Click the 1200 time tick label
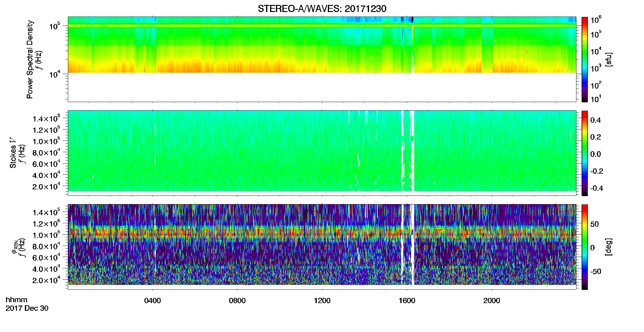Image resolution: width=644 pixels, height=332 pixels. coord(322,301)
